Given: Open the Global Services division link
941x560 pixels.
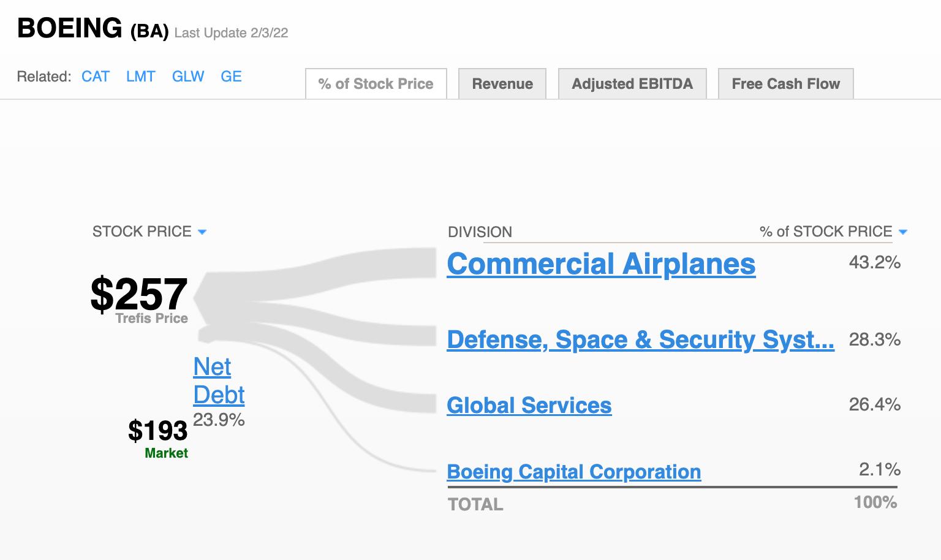Looking at the screenshot, I should [x=529, y=406].
